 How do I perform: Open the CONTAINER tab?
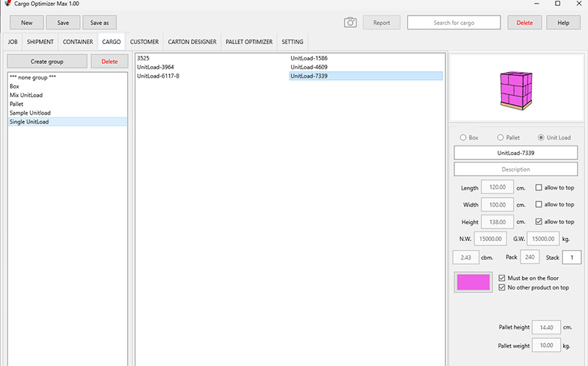coord(78,42)
